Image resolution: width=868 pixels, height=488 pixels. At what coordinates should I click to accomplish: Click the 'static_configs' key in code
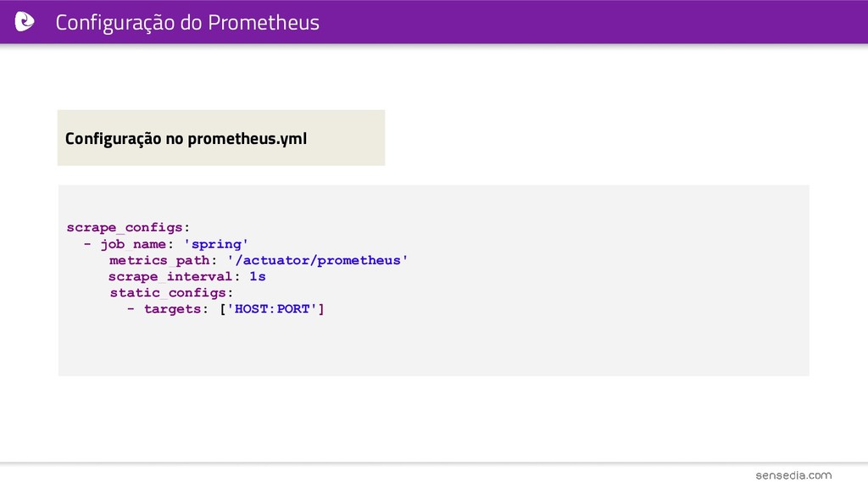click(168, 292)
